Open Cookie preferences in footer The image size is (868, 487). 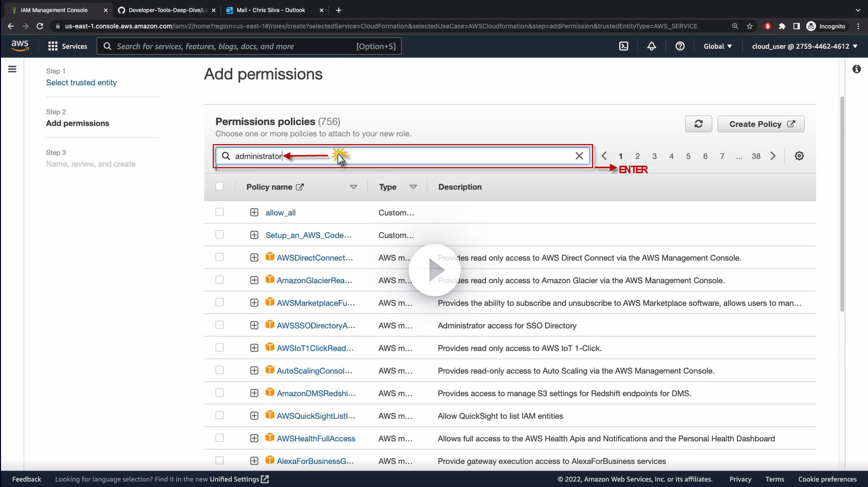(x=827, y=479)
